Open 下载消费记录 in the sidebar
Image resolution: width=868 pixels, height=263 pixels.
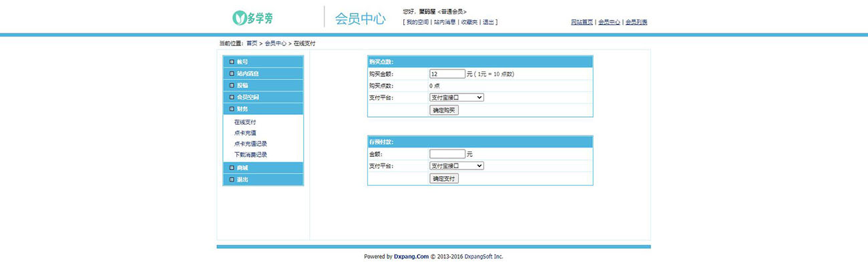250,154
